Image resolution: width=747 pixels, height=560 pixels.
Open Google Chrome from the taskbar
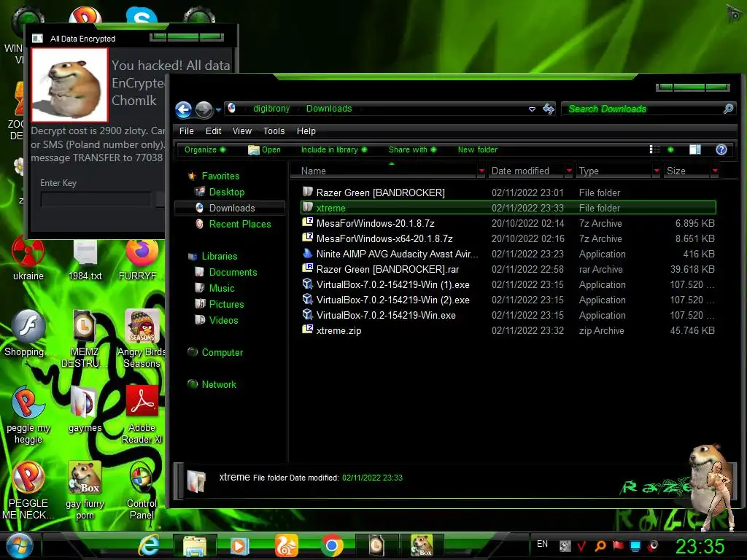[x=332, y=545]
